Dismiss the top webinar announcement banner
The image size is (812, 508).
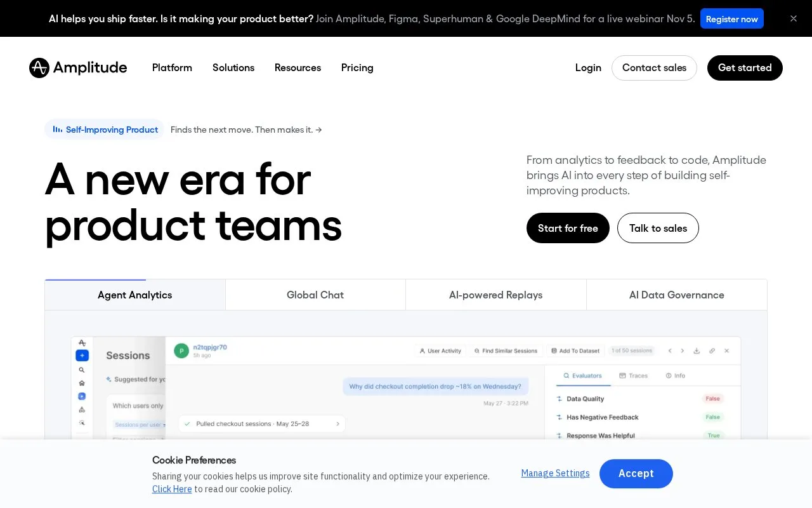pyautogui.click(x=794, y=18)
